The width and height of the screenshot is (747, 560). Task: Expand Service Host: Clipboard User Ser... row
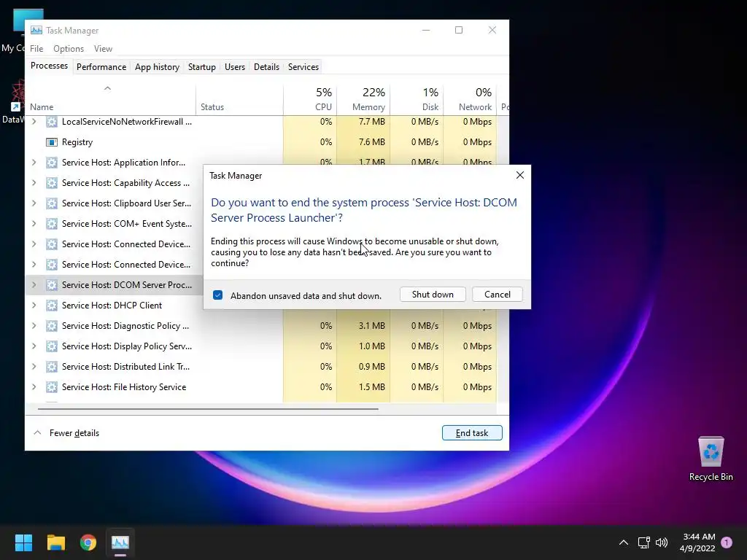34,203
